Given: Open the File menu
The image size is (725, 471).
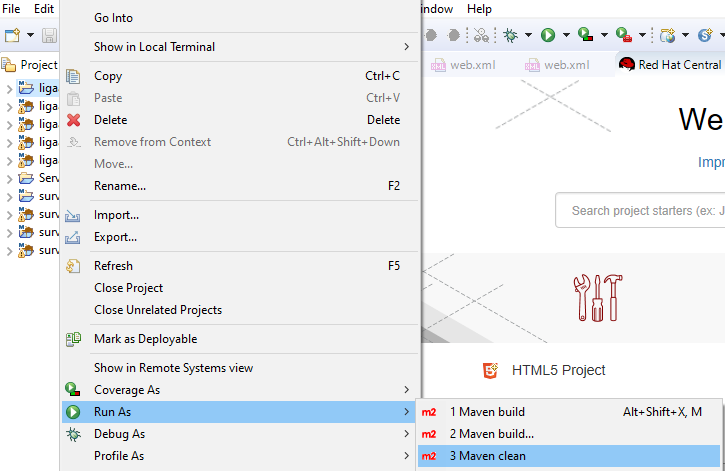Looking at the screenshot, I should pyautogui.click(x=11, y=9).
